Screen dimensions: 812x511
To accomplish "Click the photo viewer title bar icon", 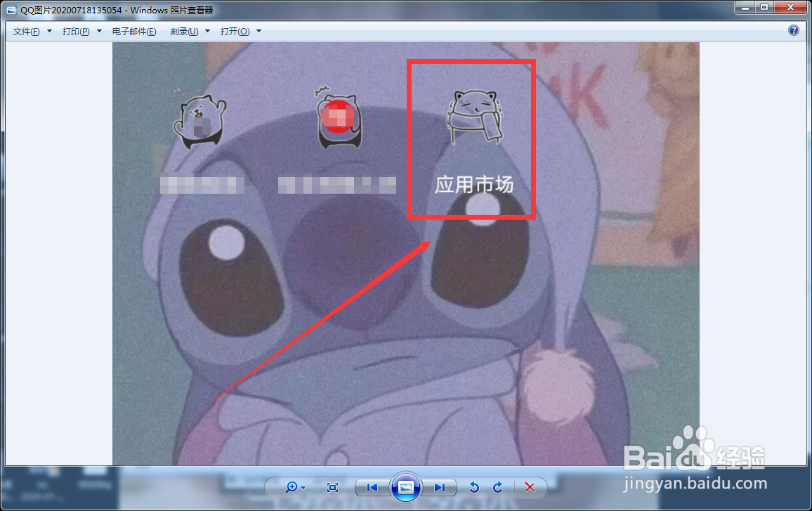I will pos(11,11).
